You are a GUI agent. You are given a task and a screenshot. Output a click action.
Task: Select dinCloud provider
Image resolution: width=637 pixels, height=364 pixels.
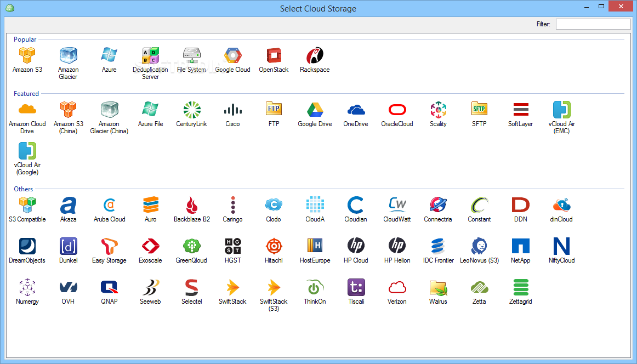point(561,205)
